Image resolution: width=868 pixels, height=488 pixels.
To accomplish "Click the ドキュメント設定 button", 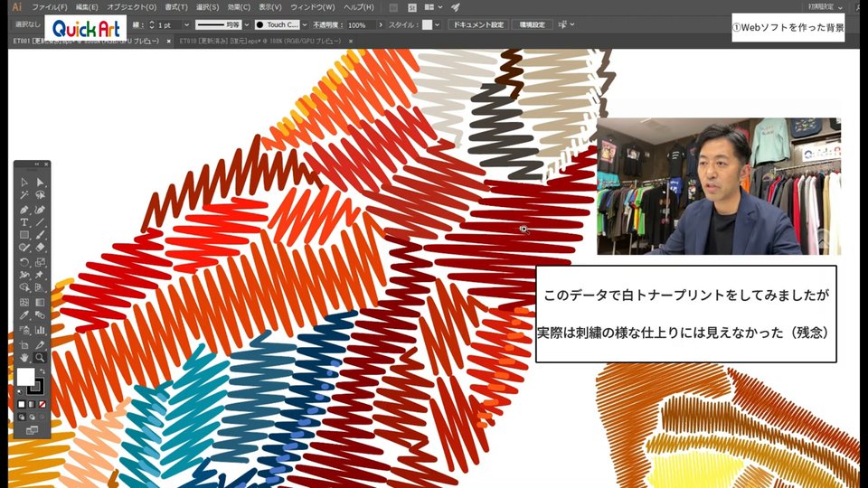I will coord(478,25).
